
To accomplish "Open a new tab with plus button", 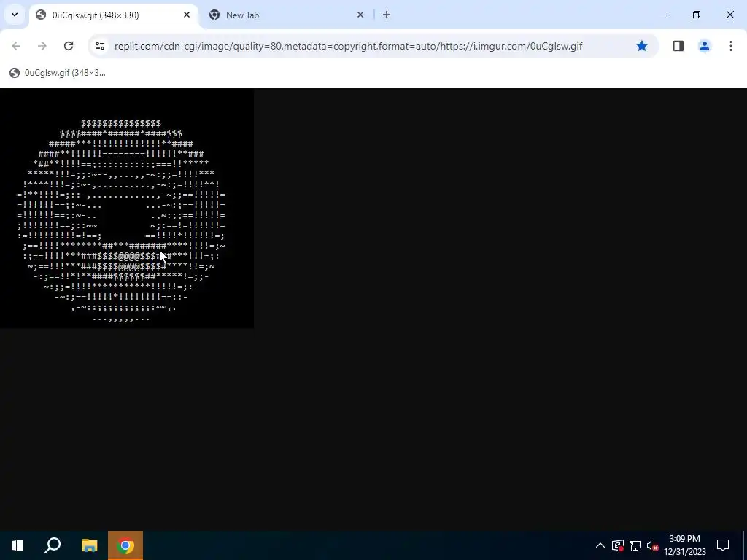I will pyautogui.click(x=387, y=15).
